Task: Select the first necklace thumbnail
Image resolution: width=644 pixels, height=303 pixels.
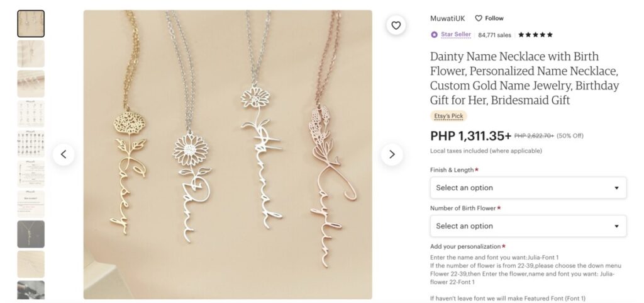Action: tap(31, 24)
